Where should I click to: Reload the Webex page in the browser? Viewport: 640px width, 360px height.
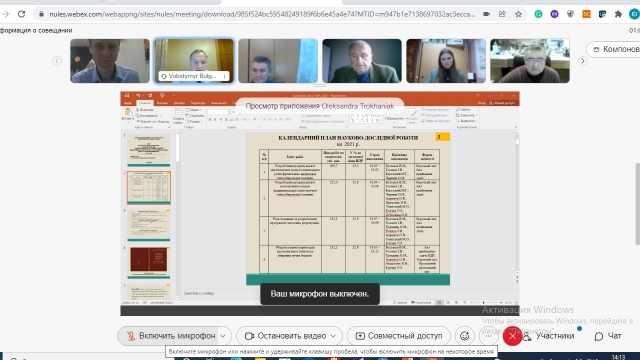(21, 14)
